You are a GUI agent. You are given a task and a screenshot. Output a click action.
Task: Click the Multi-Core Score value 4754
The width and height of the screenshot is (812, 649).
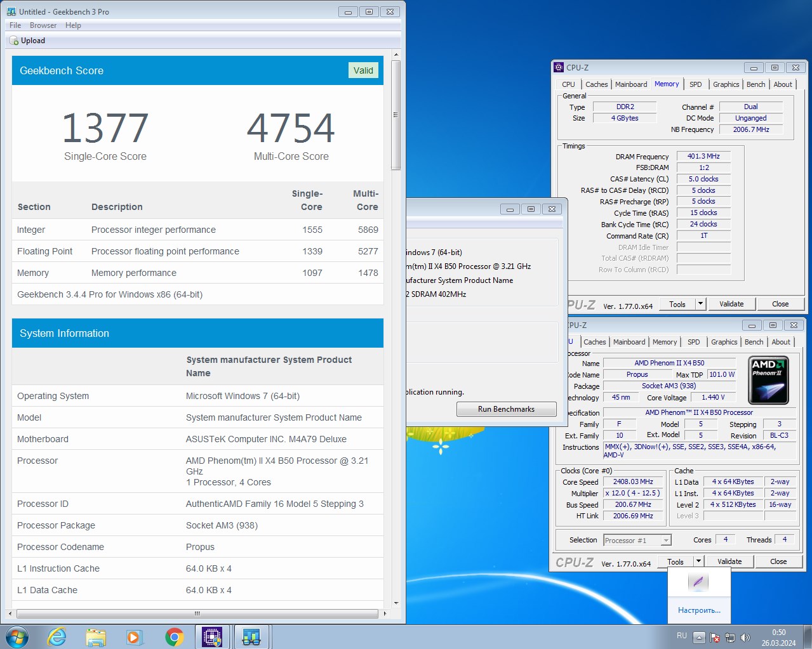(x=291, y=128)
